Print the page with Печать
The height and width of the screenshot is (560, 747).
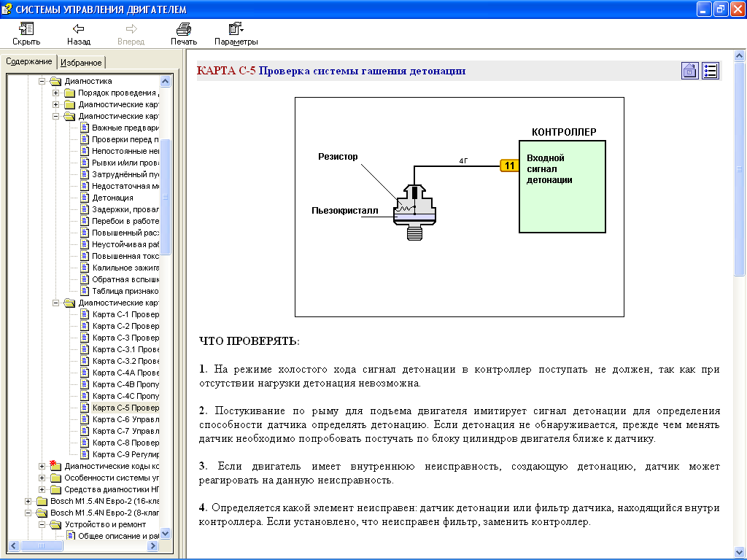(184, 34)
